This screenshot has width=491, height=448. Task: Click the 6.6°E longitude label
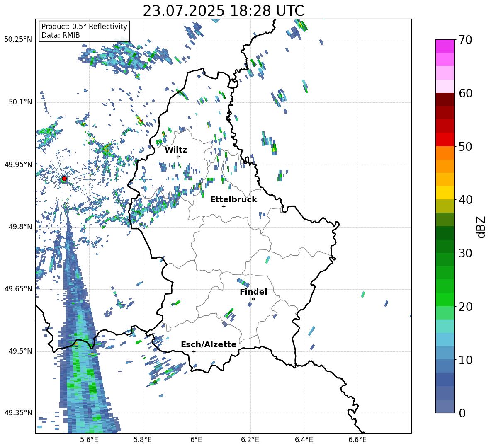coord(357,440)
